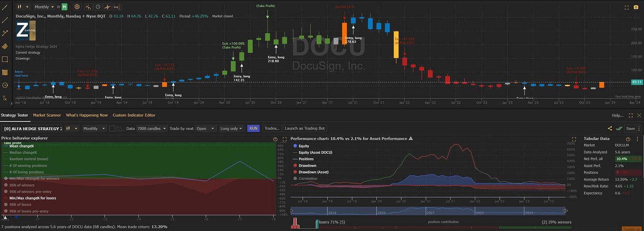Viewport: 644px width, 231px height.
Task: Click the green double checkmark icon
Action: point(619,129)
